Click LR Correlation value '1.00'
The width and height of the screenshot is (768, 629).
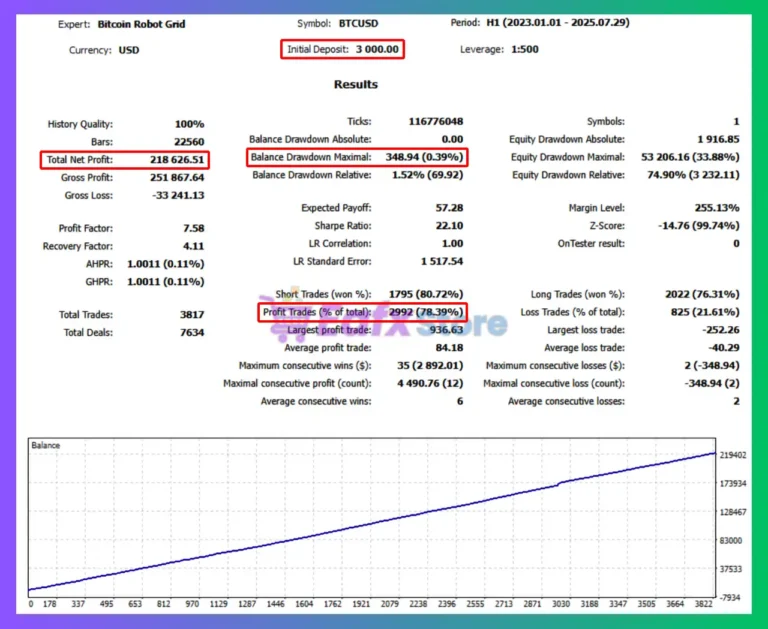click(452, 243)
